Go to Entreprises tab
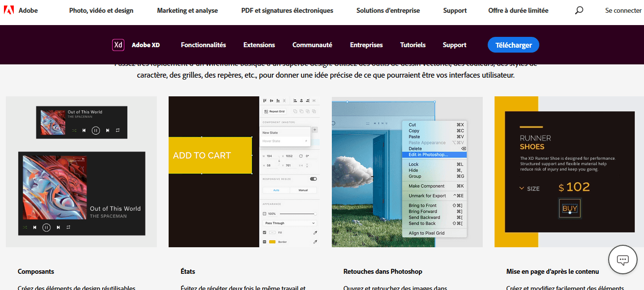644x290 pixels. pyautogui.click(x=366, y=45)
